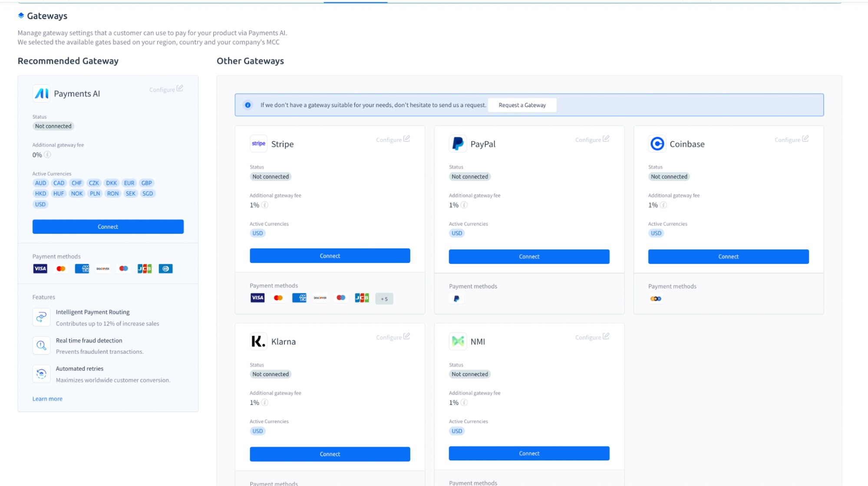Click info icon beside Klarna 1% fee
The height and width of the screenshot is (486, 868).
point(265,402)
